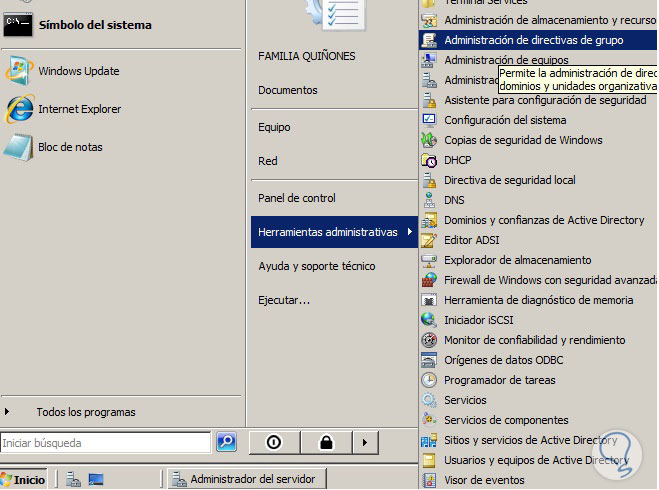Click the Directiva de seguridad local icon
The height and width of the screenshot is (490, 659).
429,180
